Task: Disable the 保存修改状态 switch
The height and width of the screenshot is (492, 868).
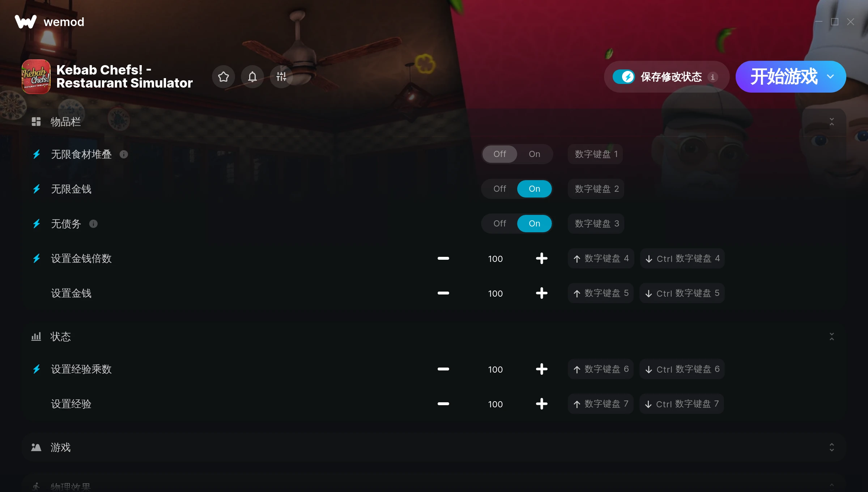Action: tap(624, 77)
